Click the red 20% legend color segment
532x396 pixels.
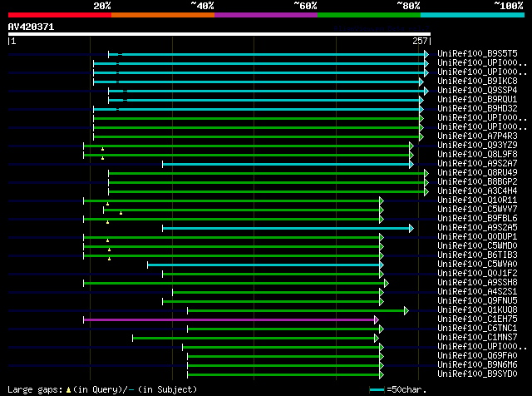pyautogui.click(x=60, y=15)
